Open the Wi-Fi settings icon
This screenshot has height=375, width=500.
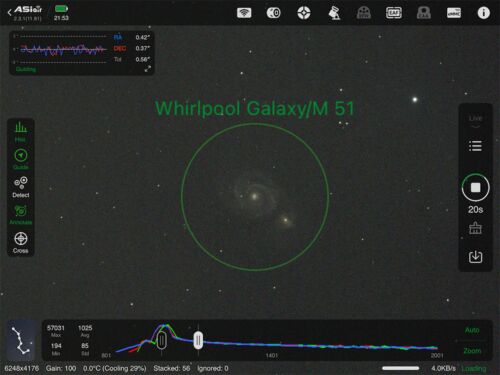[x=244, y=13]
